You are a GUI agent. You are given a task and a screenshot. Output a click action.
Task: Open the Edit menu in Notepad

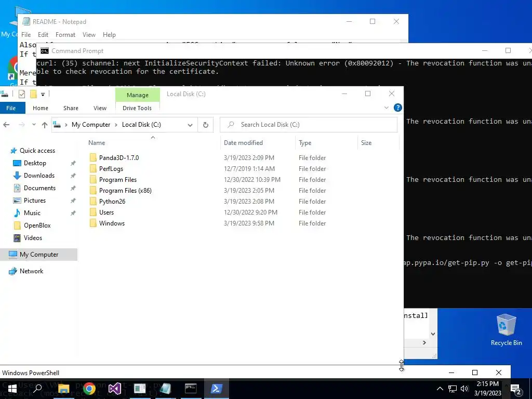pyautogui.click(x=43, y=35)
